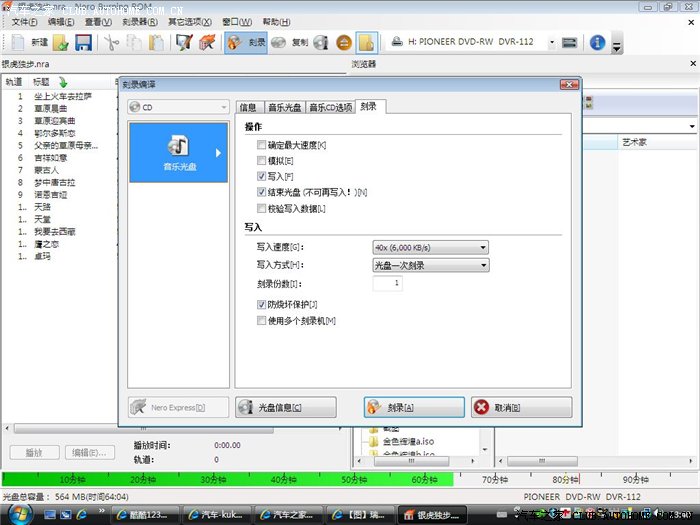
Task: Open the Recorder (刻录器) menu
Action: tap(140, 22)
